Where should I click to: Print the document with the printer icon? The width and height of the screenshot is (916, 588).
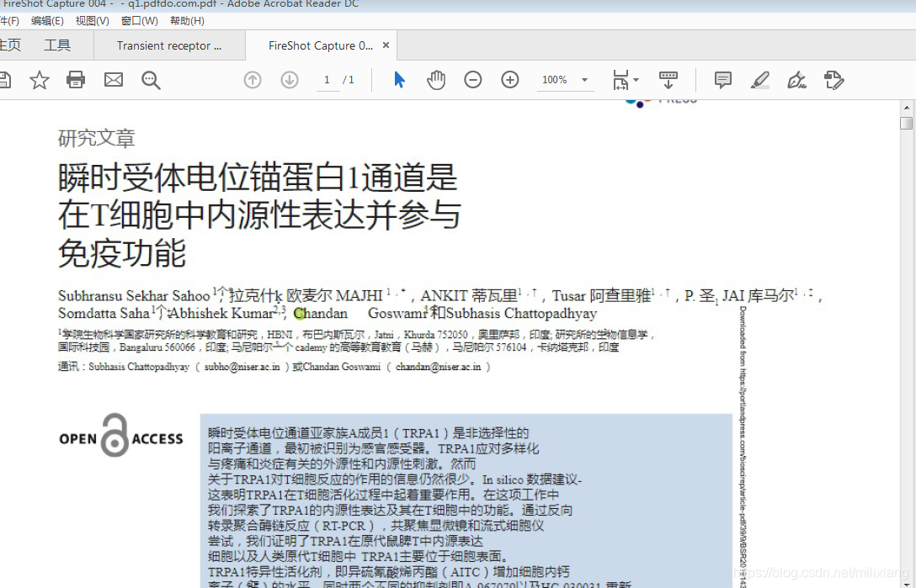(x=76, y=80)
